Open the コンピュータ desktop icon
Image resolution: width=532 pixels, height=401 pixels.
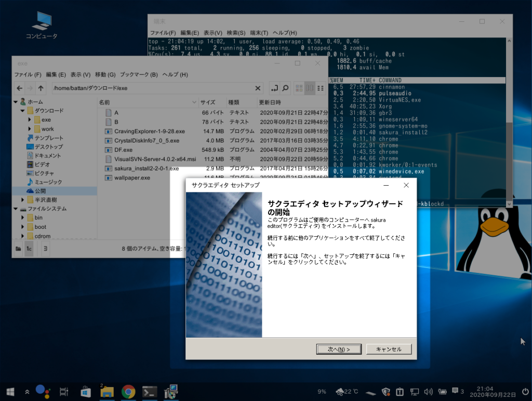42,25
